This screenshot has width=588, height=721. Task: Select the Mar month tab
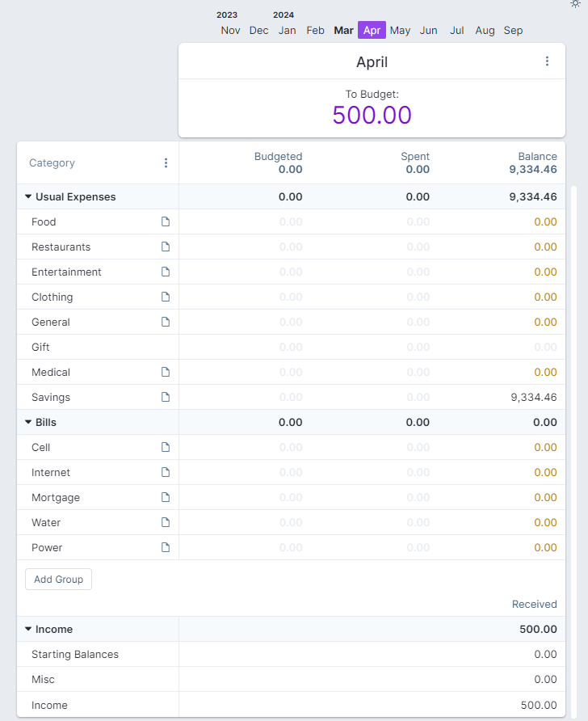(x=343, y=31)
